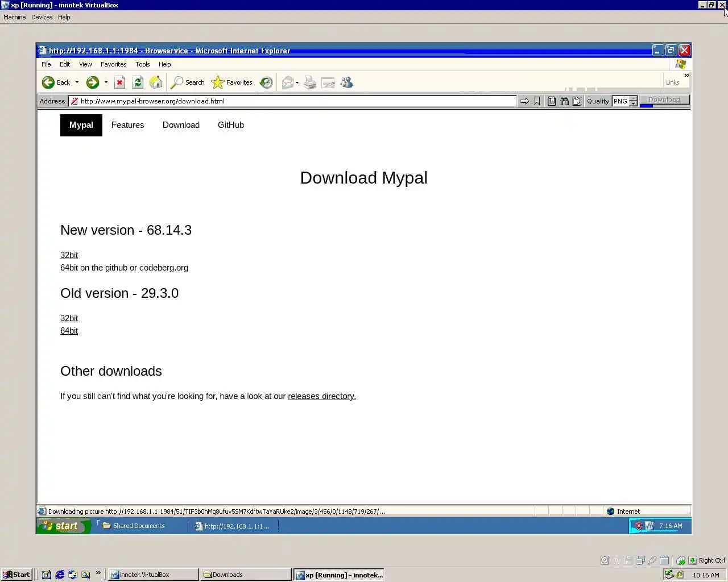
Task: Select the http://192.168.1.1 guest taskbar item
Action: (234, 526)
